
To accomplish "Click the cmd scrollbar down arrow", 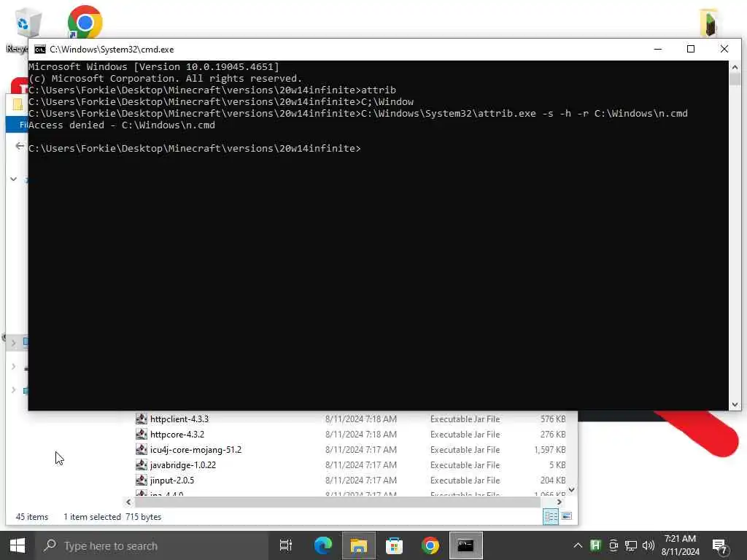I will coord(735,404).
